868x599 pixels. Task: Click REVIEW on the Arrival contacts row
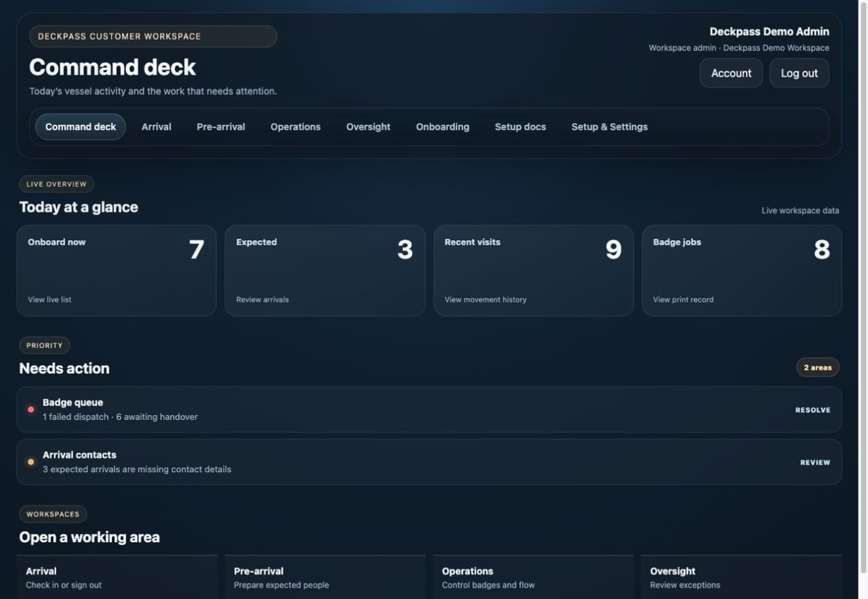(x=815, y=463)
